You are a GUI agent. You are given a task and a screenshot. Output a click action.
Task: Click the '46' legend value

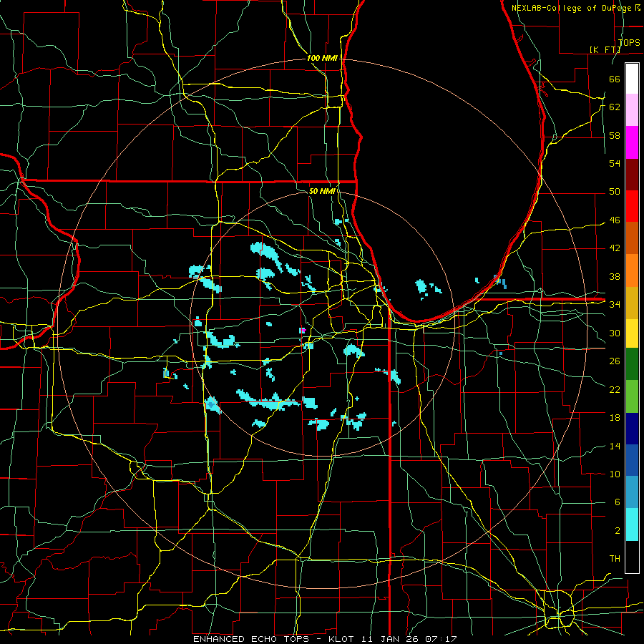tap(615, 220)
